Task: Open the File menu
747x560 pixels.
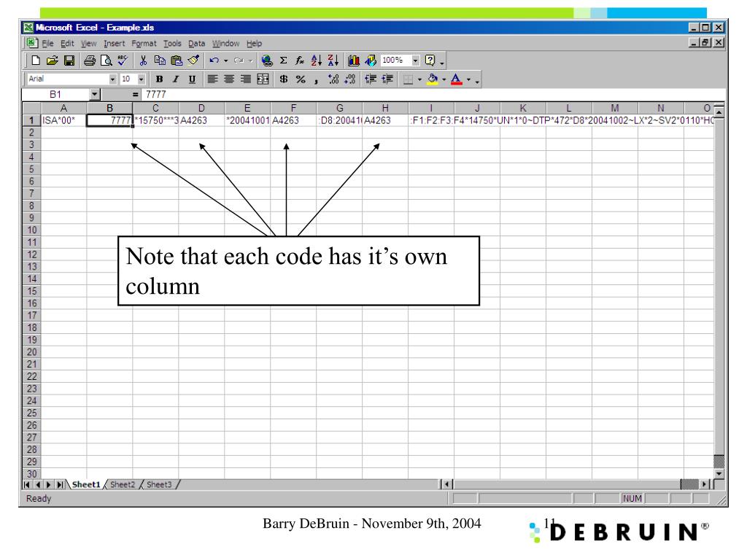Action: pyautogui.click(x=47, y=44)
